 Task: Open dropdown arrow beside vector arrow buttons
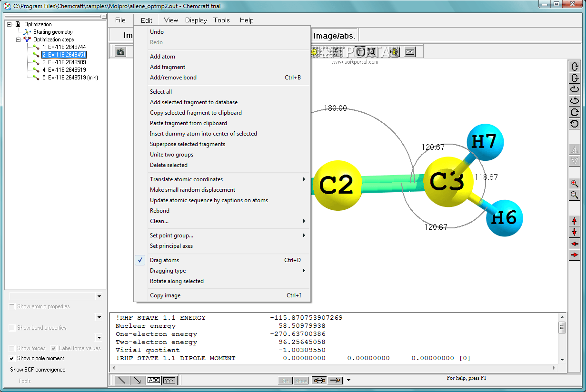click(x=348, y=380)
